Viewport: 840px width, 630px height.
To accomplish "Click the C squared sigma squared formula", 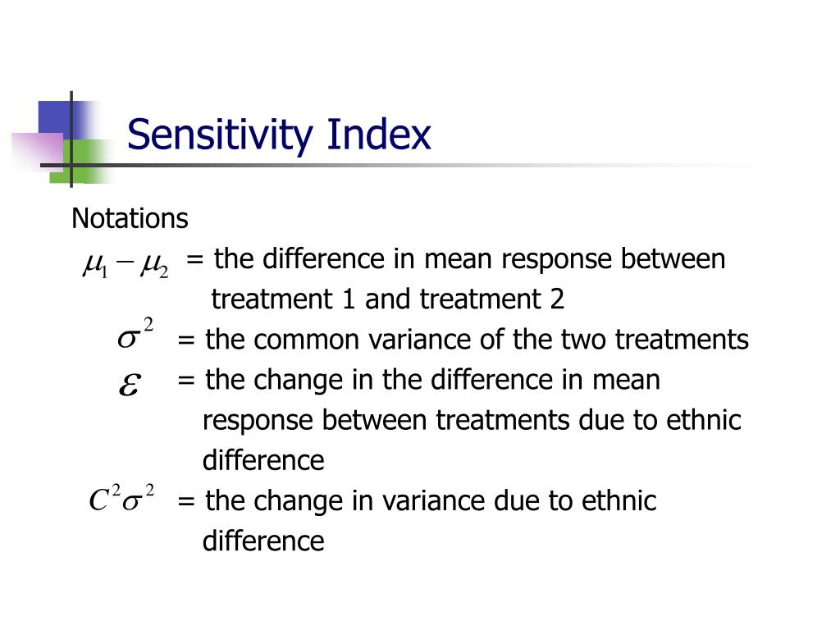I will click(x=122, y=498).
